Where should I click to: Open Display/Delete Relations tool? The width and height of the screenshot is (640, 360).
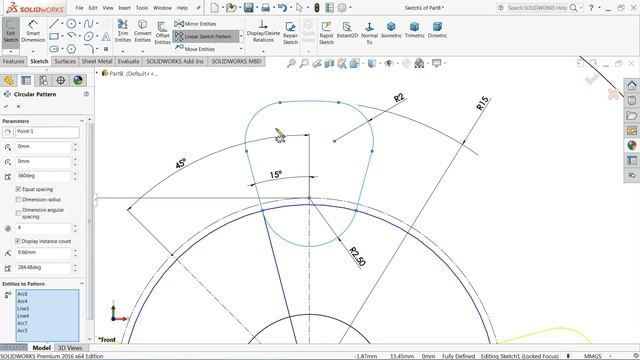click(263, 31)
